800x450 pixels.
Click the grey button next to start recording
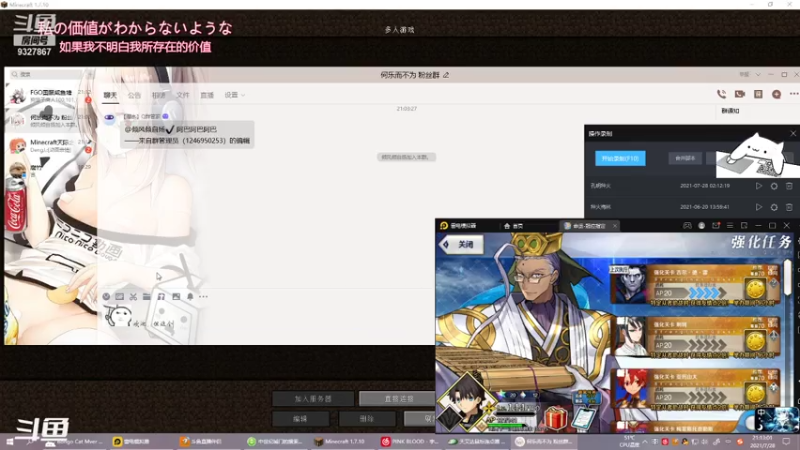click(685, 158)
